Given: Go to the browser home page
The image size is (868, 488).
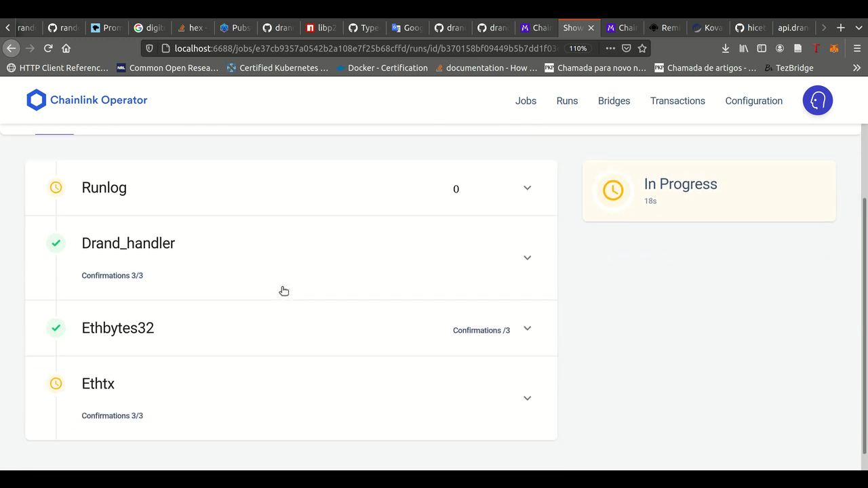Looking at the screenshot, I should pyautogui.click(x=66, y=48).
